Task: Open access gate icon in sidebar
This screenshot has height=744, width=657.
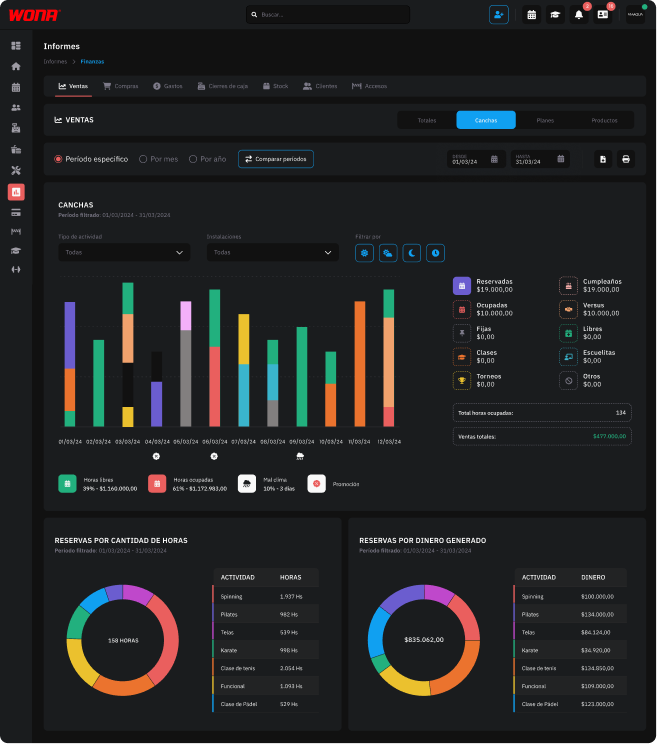Action: [16, 232]
